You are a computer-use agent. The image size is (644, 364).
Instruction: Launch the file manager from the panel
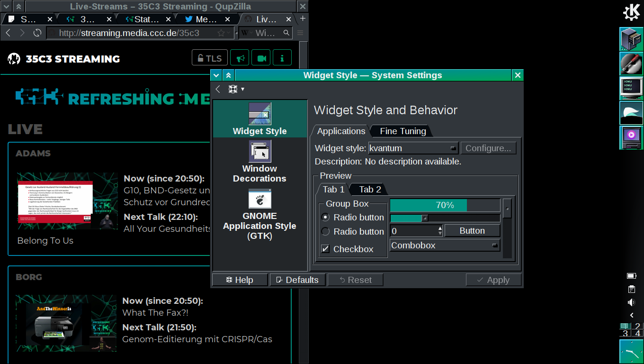tap(632, 39)
